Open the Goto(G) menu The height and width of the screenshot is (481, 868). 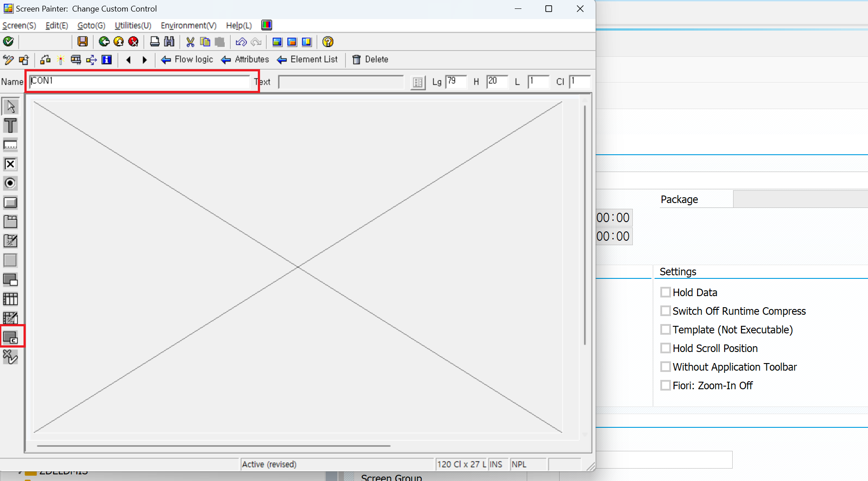pos(91,25)
